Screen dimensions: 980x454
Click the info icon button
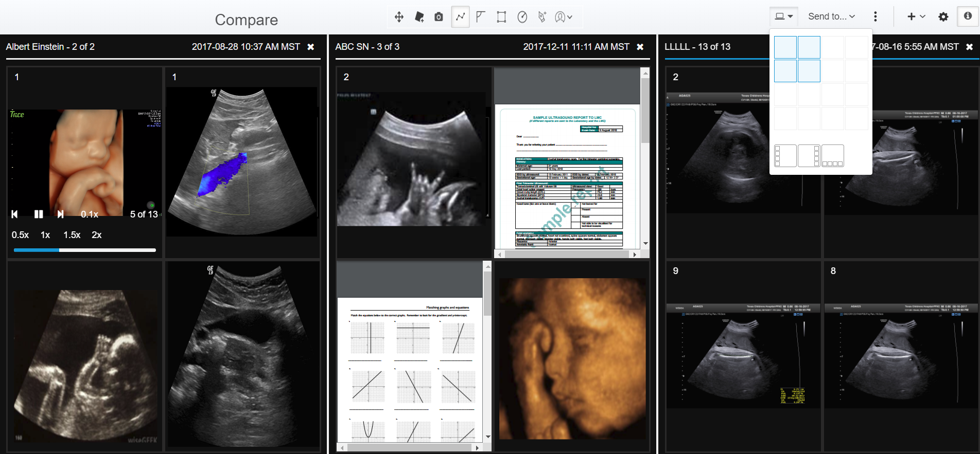pyautogui.click(x=968, y=16)
